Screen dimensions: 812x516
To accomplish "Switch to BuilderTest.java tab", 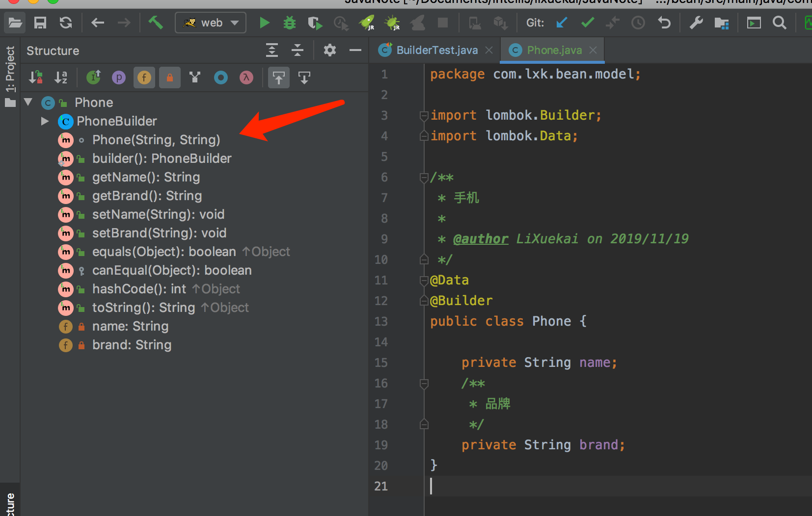I will click(437, 50).
